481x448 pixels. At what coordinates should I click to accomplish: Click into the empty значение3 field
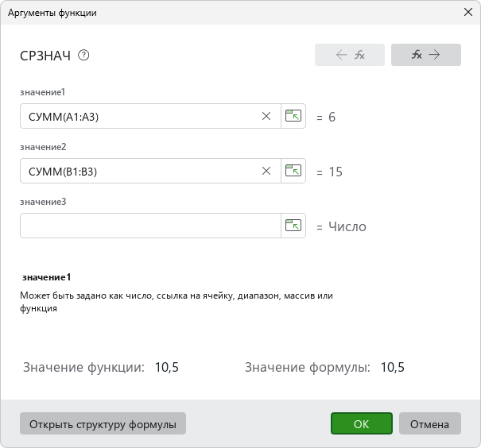(x=150, y=226)
